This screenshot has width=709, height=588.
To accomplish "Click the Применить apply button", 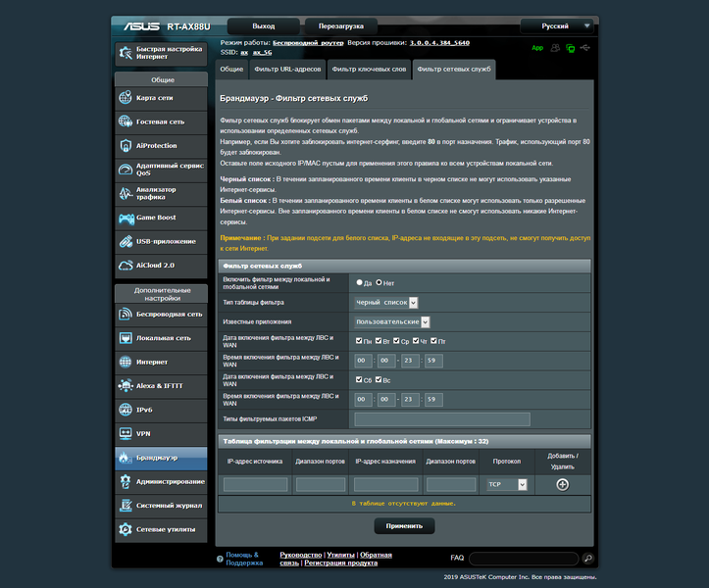I will pos(404,526).
